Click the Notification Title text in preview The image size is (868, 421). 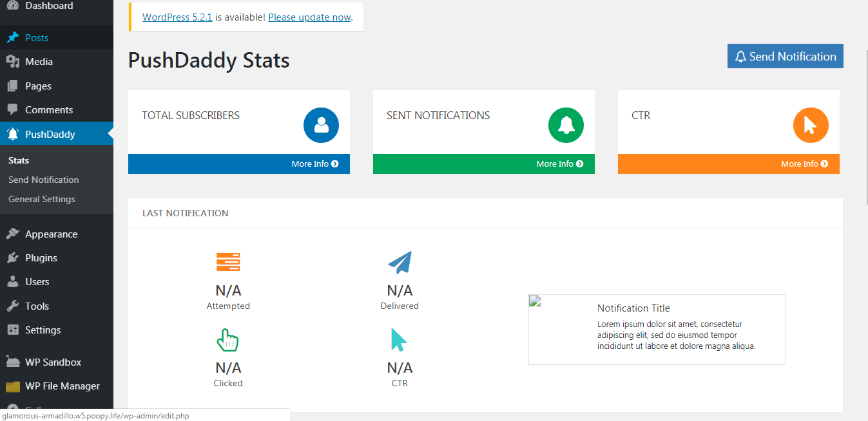click(633, 308)
